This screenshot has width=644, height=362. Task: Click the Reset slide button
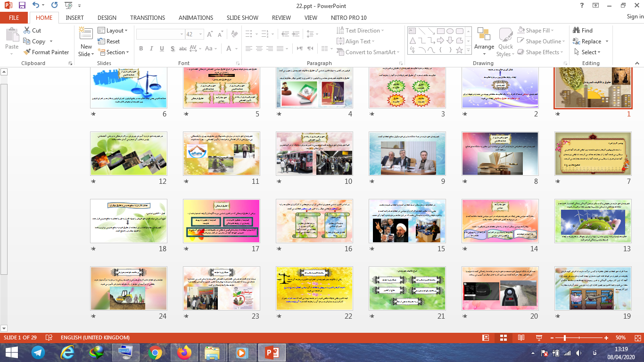pyautogui.click(x=109, y=41)
